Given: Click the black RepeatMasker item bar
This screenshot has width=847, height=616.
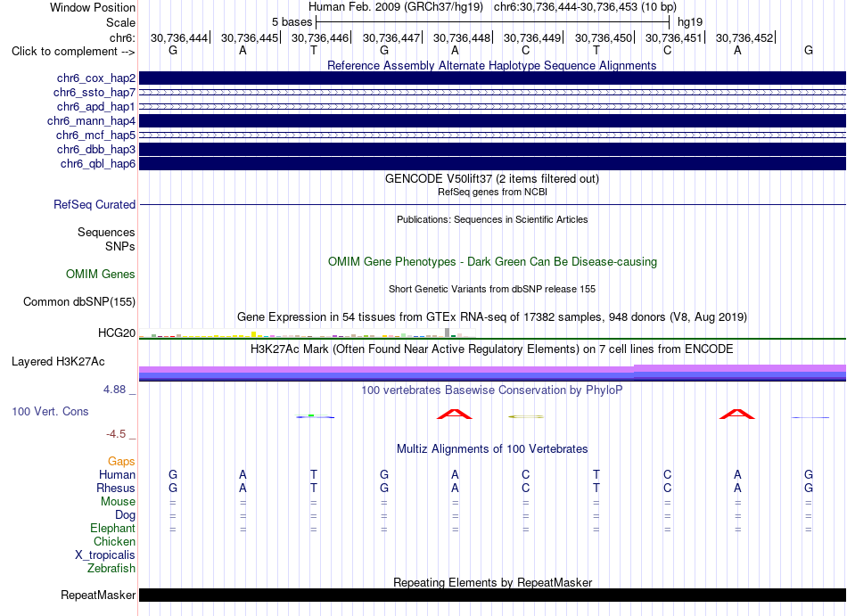Looking at the screenshot, I should [492, 595].
